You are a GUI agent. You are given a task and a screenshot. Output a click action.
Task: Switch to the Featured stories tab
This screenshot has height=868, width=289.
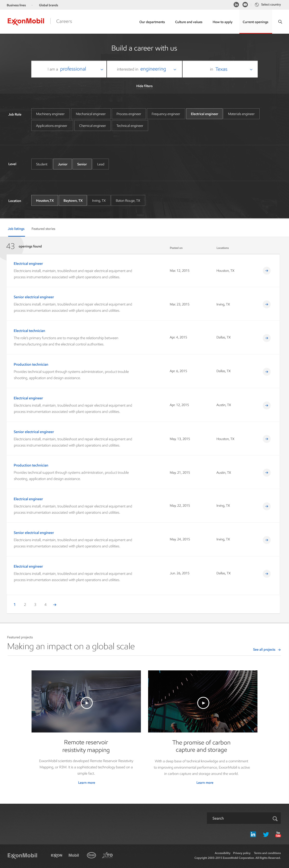click(43, 229)
